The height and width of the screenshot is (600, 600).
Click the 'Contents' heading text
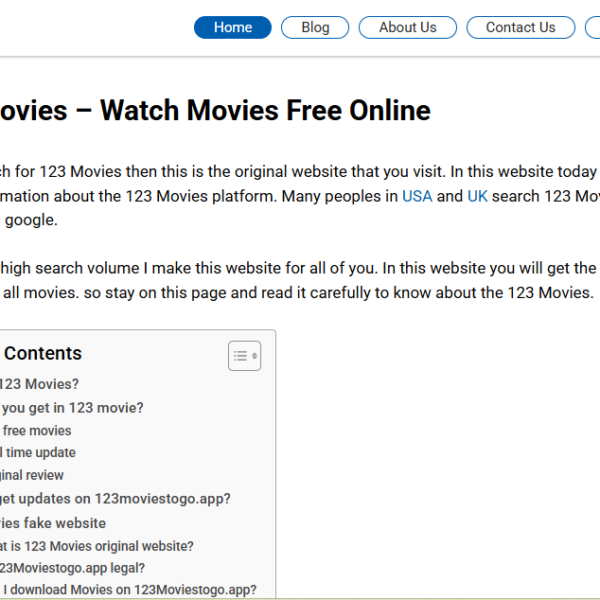click(x=43, y=353)
